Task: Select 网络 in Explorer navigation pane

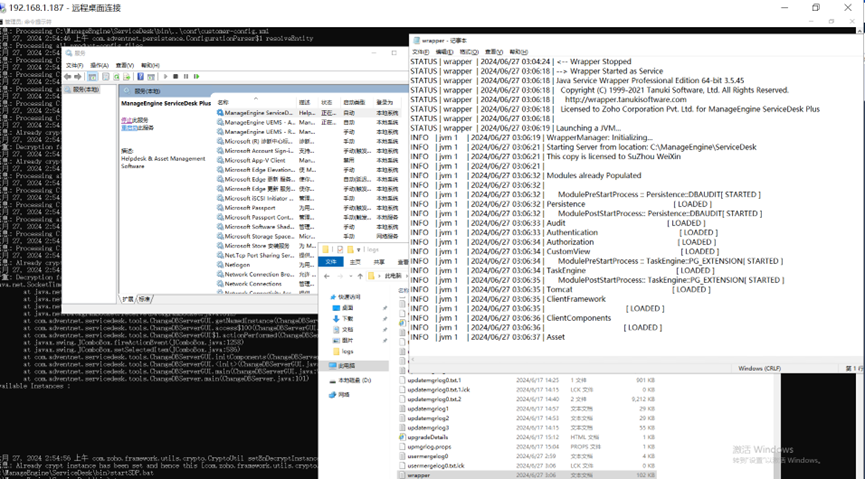Action: [339, 395]
